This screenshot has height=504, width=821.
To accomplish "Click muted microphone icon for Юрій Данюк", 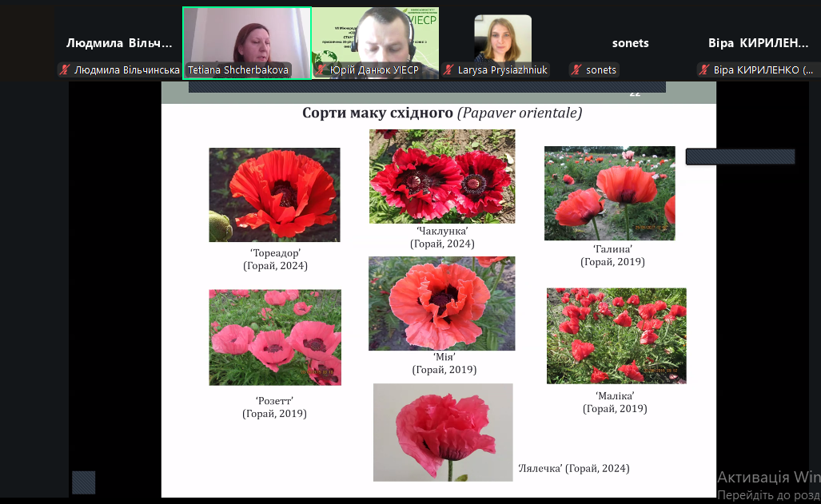I will 321,70.
